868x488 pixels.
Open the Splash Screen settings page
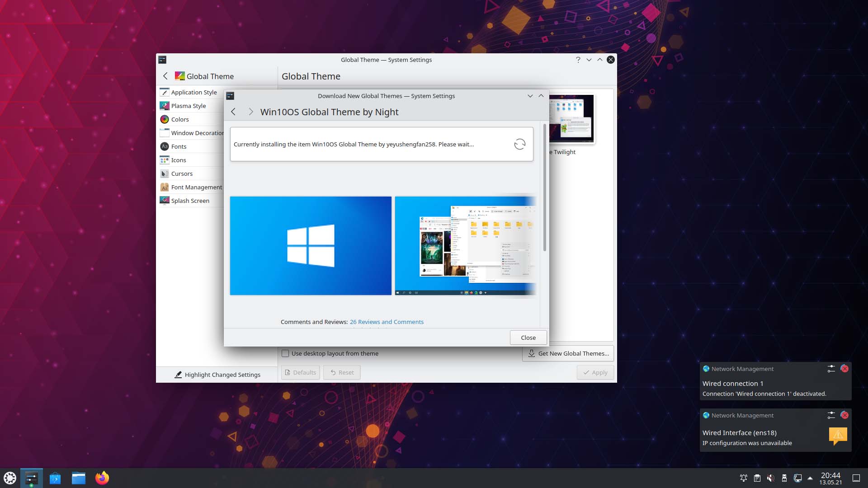(x=191, y=201)
